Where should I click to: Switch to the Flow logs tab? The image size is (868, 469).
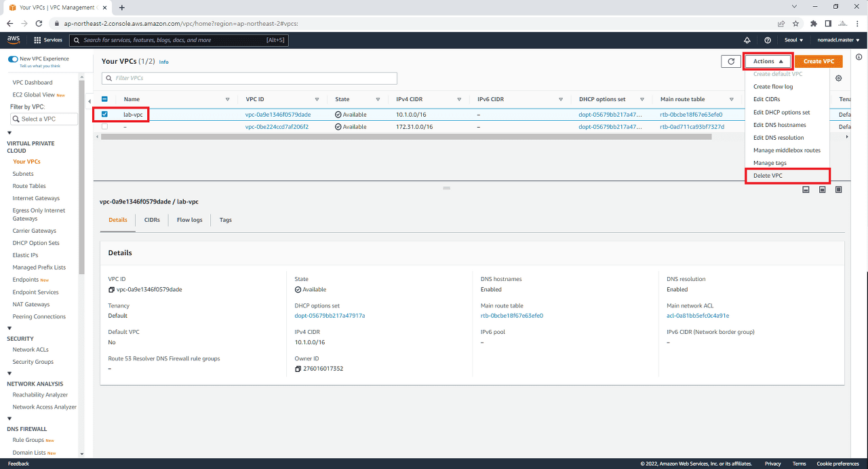click(189, 220)
